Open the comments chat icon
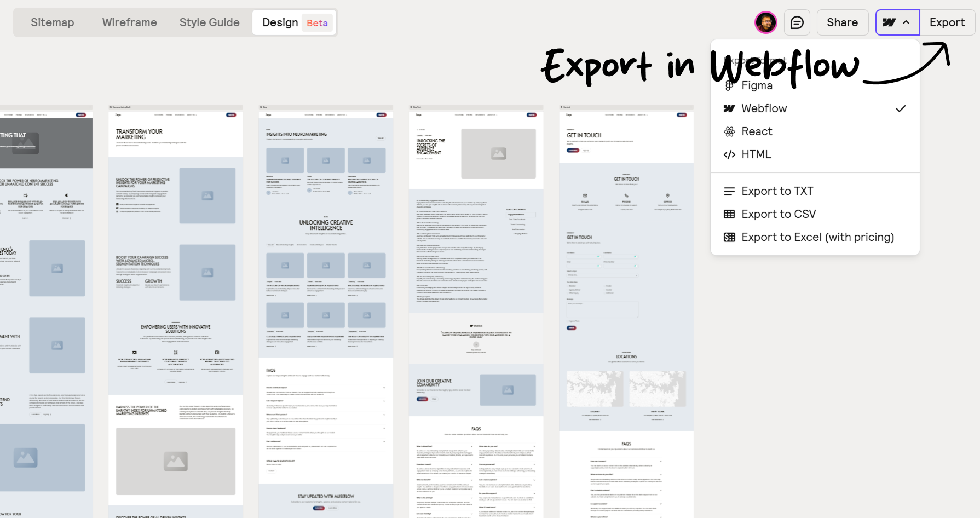980x518 pixels. [x=797, y=22]
